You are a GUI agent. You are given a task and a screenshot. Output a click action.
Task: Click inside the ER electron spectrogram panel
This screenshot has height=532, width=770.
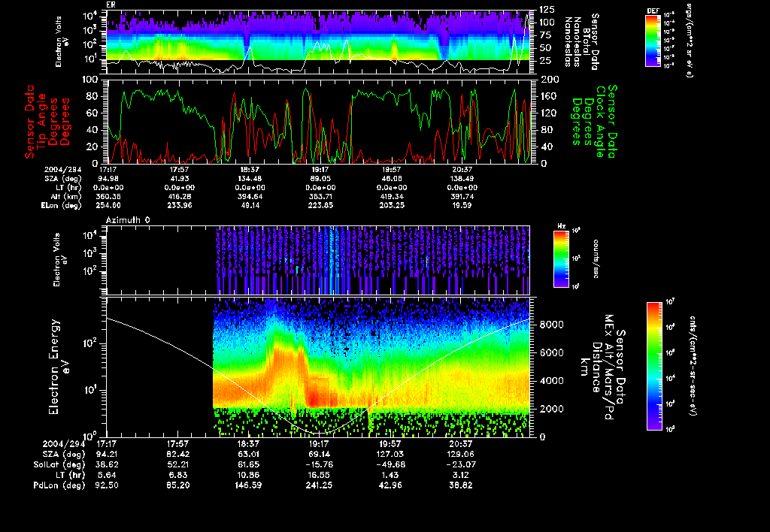[x=318, y=42]
